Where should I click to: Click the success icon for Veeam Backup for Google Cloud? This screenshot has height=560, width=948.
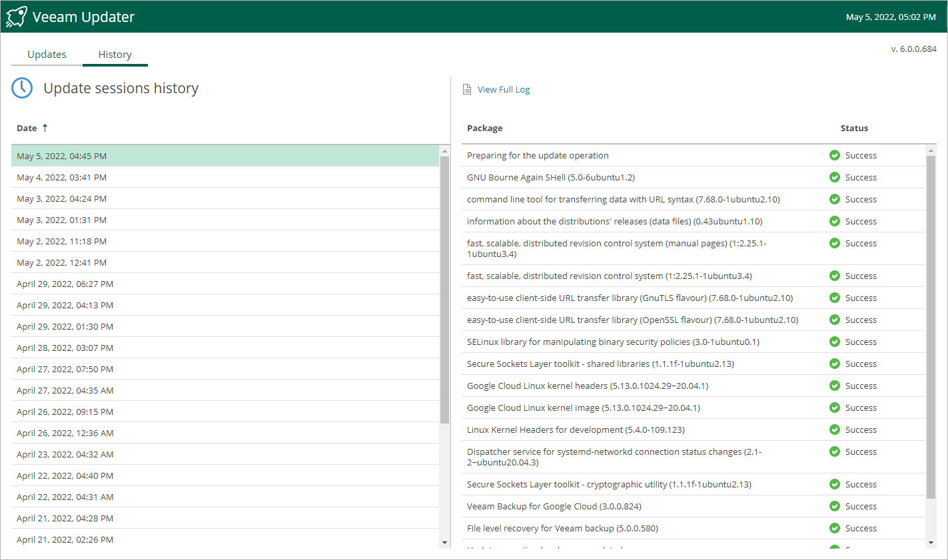pos(835,506)
